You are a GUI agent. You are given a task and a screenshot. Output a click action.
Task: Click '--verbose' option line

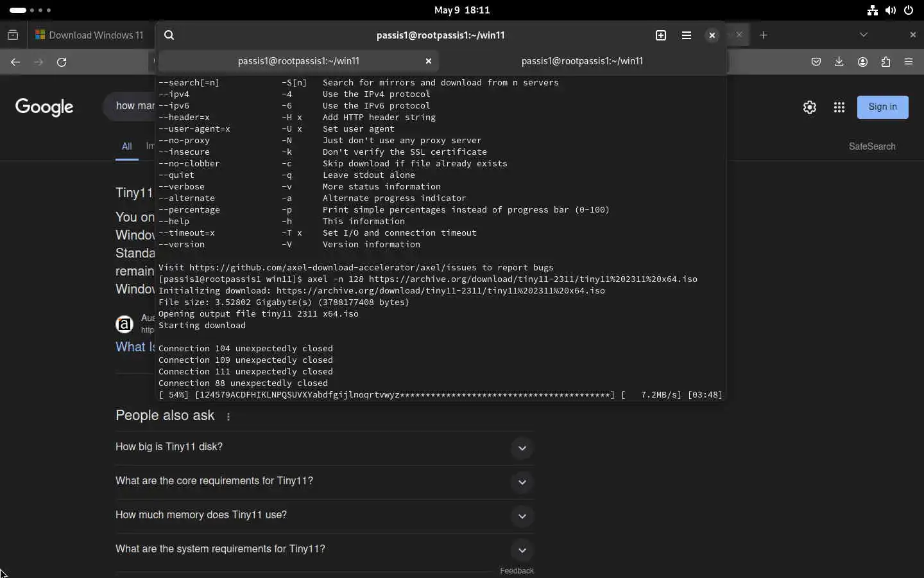pyautogui.click(x=300, y=187)
